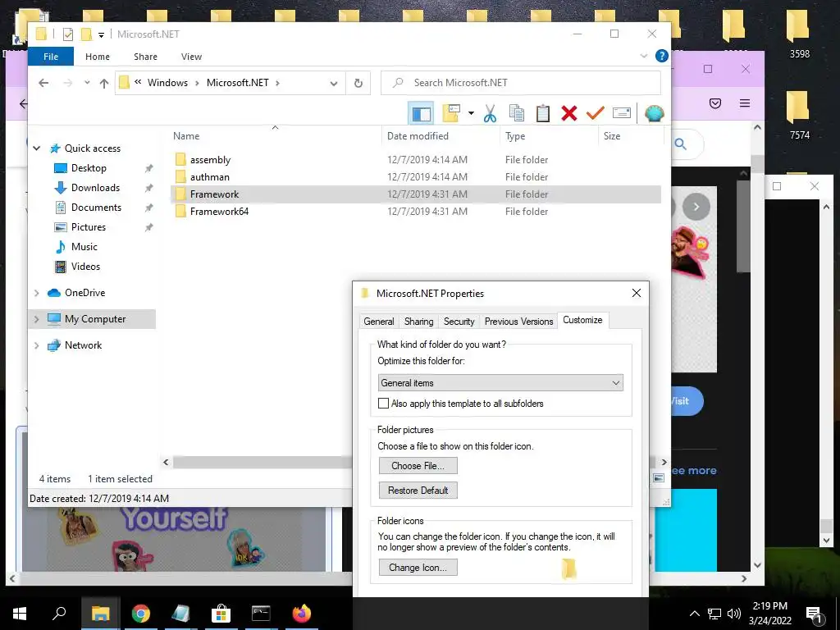Go back with the Explorer back arrow

click(44, 83)
